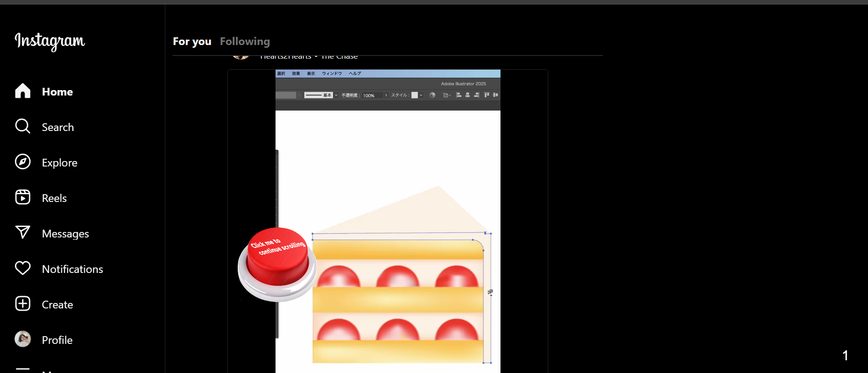Click the 不透明度 opacity 100% field
This screenshot has width=868, height=373.
point(371,96)
